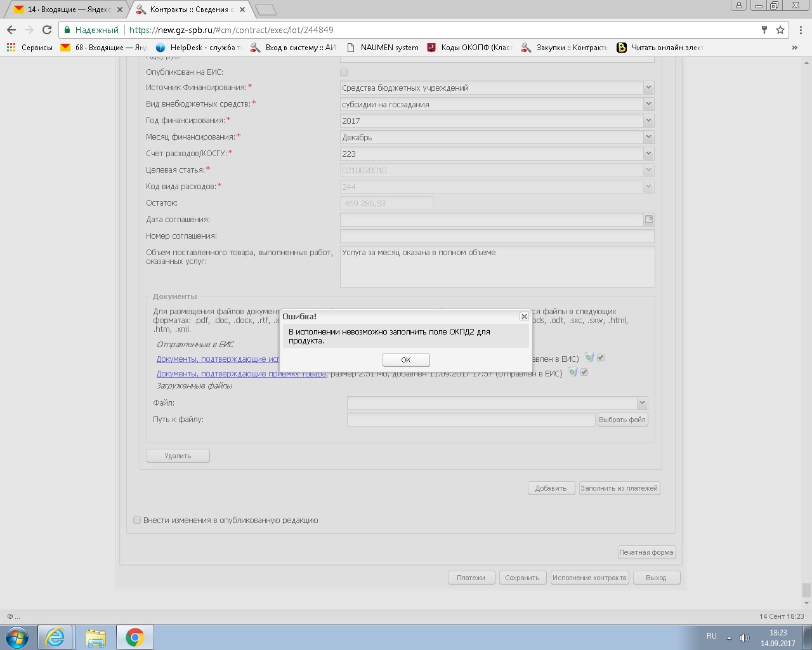Open Читать онлайн bookmark
The height and width of the screenshot is (650, 812).
660,48
